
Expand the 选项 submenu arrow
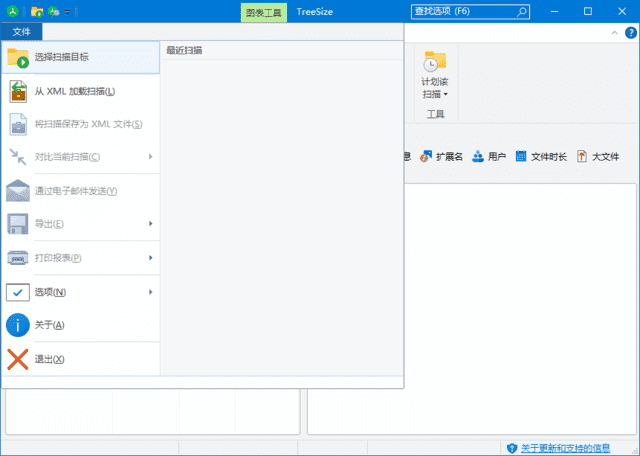(x=150, y=292)
